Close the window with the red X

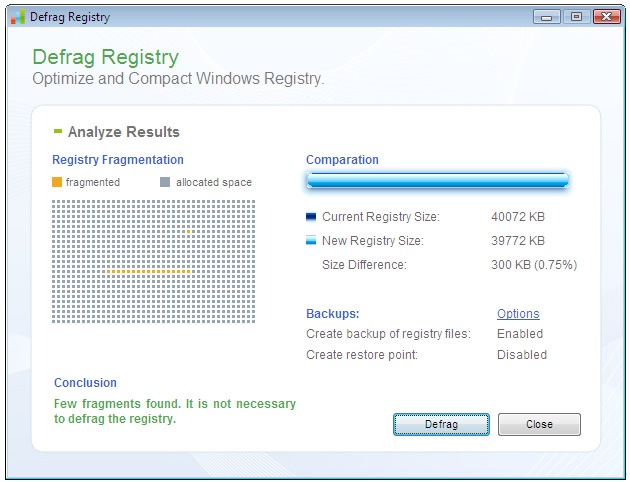tap(607, 17)
